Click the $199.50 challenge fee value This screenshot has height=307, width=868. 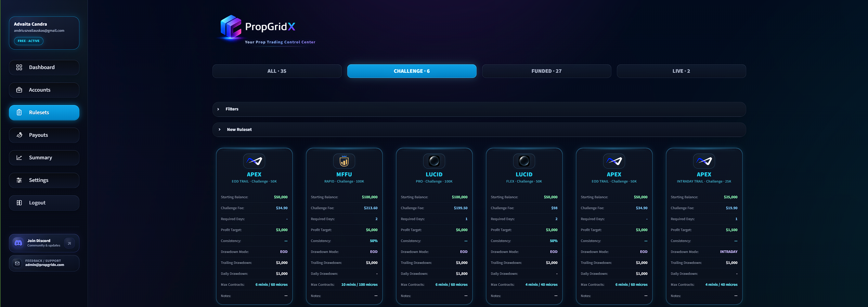461,208
